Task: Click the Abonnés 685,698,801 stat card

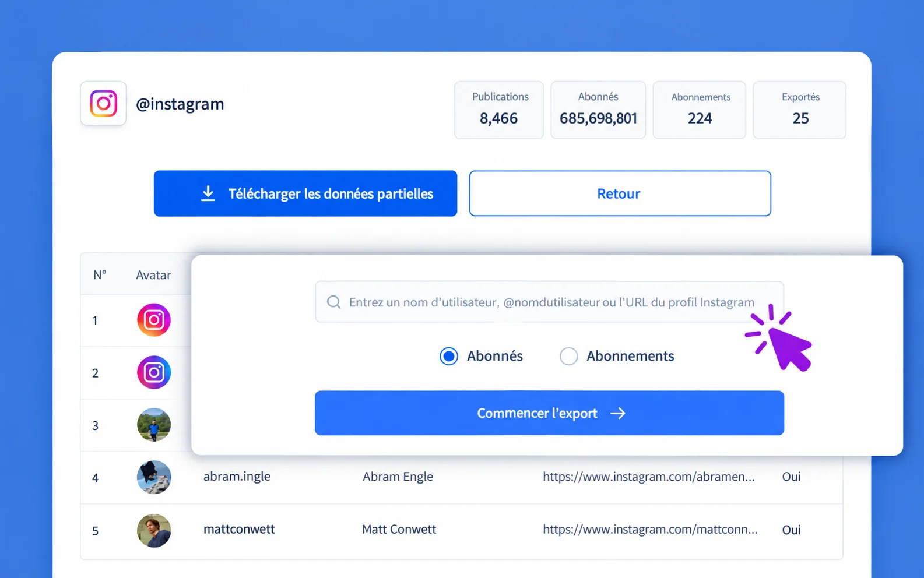Action: click(598, 110)
